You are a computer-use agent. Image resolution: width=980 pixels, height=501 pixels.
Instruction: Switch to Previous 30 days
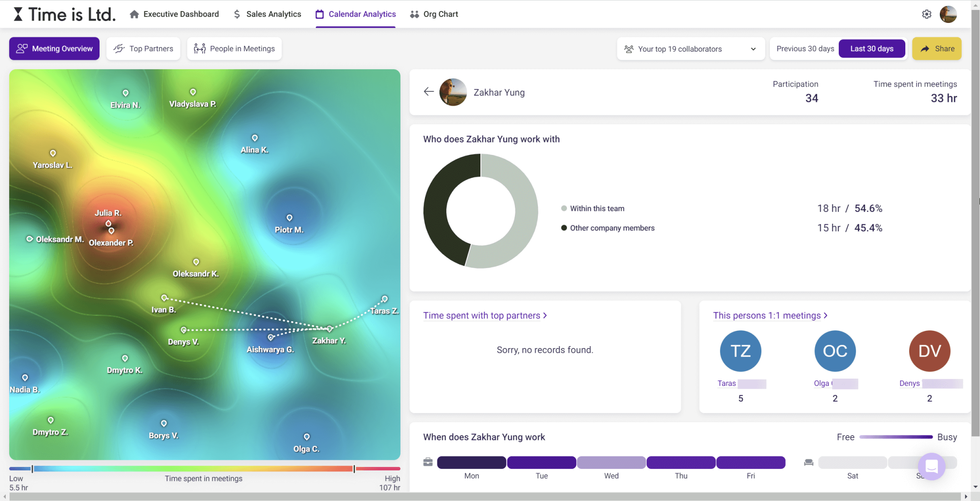tap(805, 49)
